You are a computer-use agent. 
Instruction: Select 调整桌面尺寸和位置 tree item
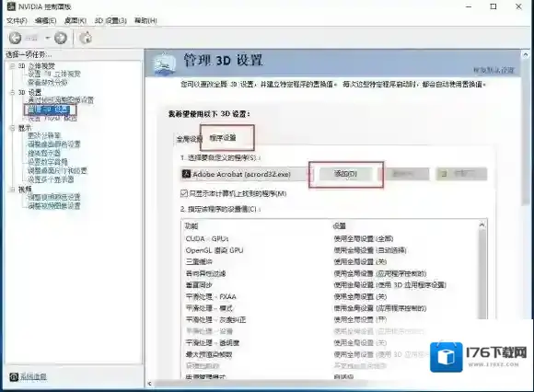[x=58, y=170]
